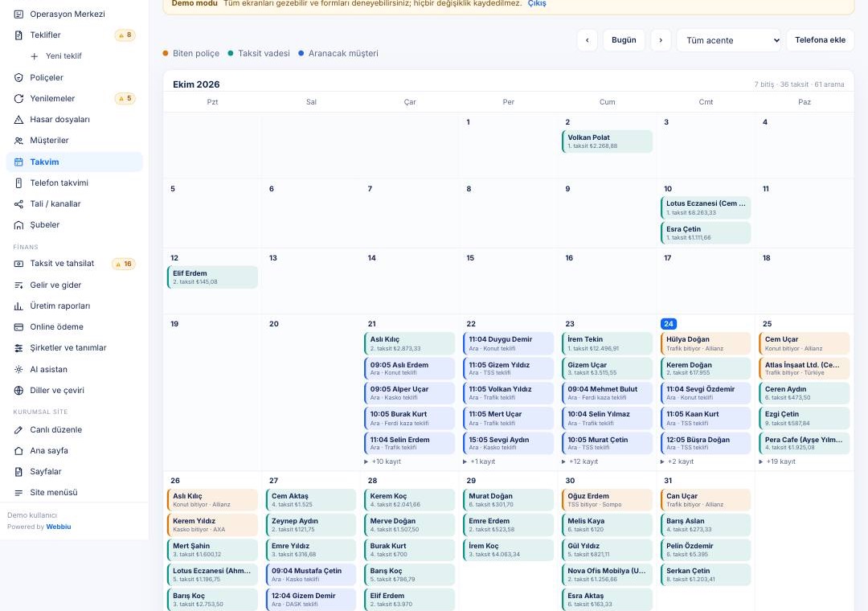Image resolution: width=868 pixels, height=611 pixels.
Task: Click the Yenilemeler refresh icon
Action: [x=18, y=99]
